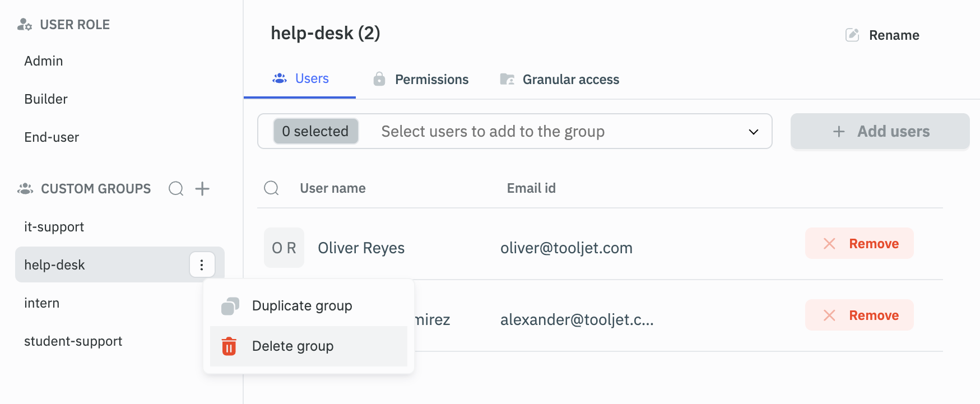Image resolution: width=980 pixels, height=404 pixels.
Task: Click the plus icon to add custom group
Action: coord(202,189)
